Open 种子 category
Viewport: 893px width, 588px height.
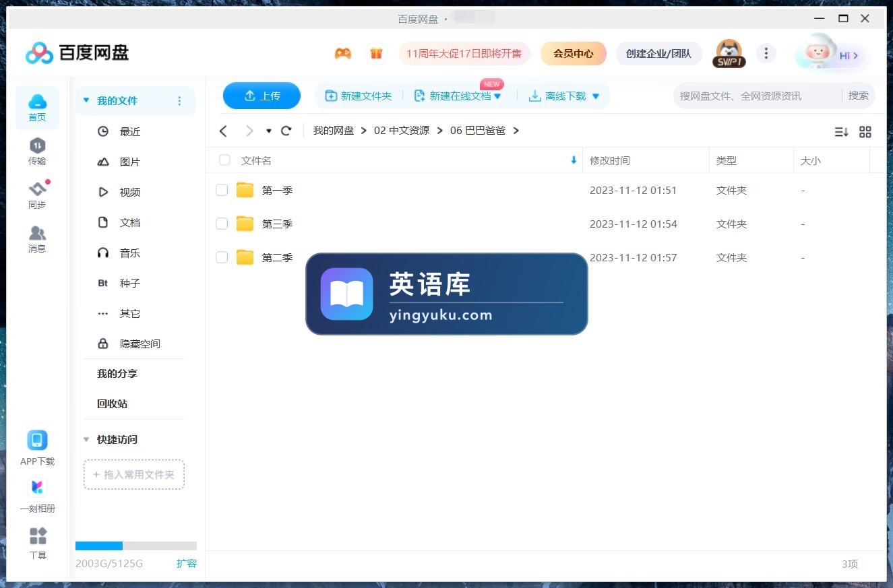click(129, 283)
